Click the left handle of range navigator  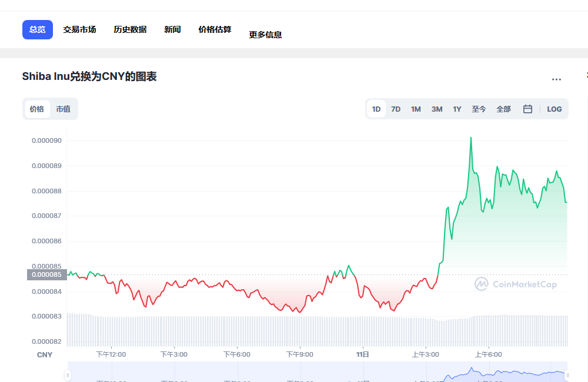68,375
